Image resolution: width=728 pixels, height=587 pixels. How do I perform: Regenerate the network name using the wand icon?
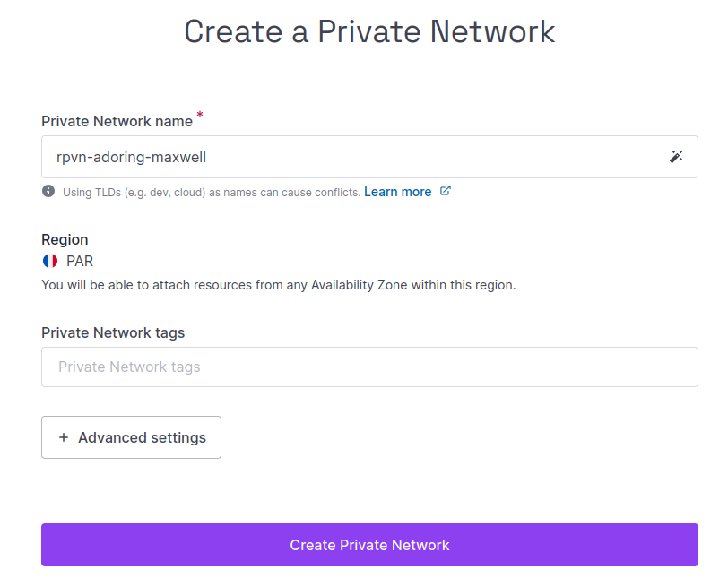pos(676,156)
